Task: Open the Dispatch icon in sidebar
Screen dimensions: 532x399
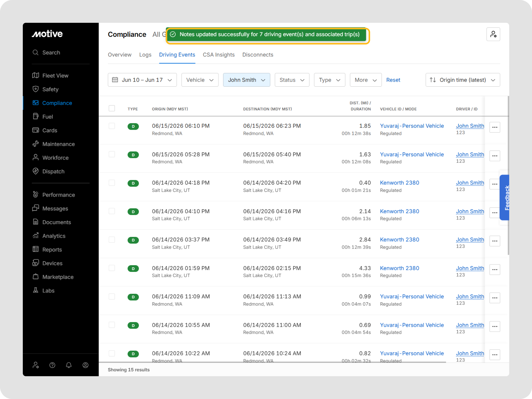Action: pos(36,171)
